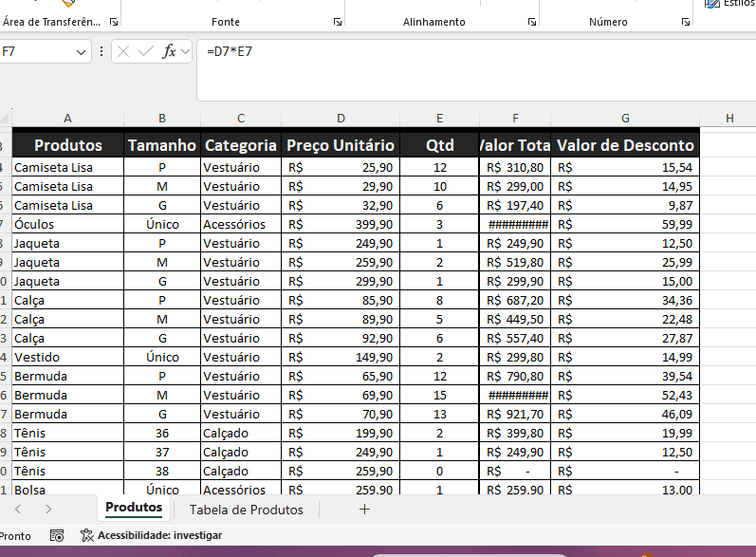Select column G header

[x=625, y=119]
